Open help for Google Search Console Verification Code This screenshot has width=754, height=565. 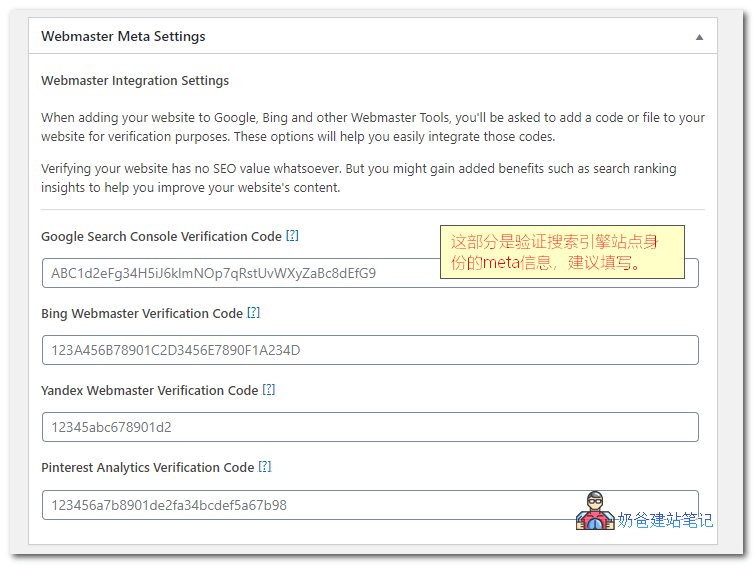292,236
